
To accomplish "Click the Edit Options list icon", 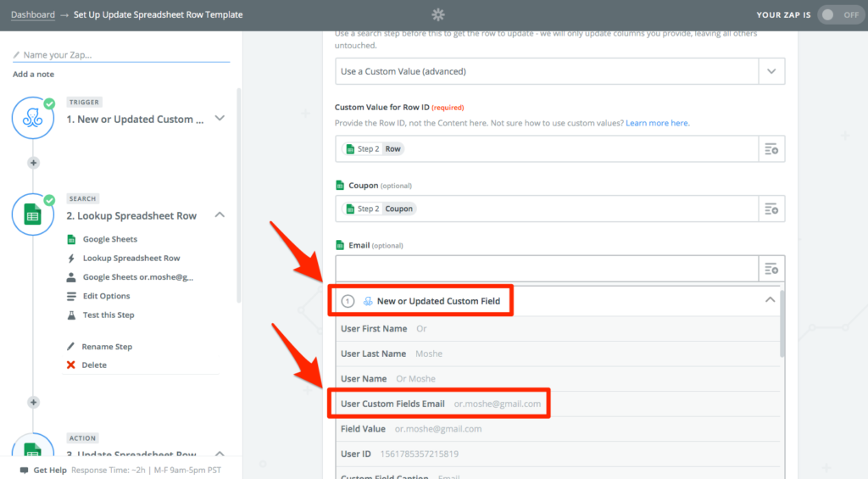I will (71, 296).
